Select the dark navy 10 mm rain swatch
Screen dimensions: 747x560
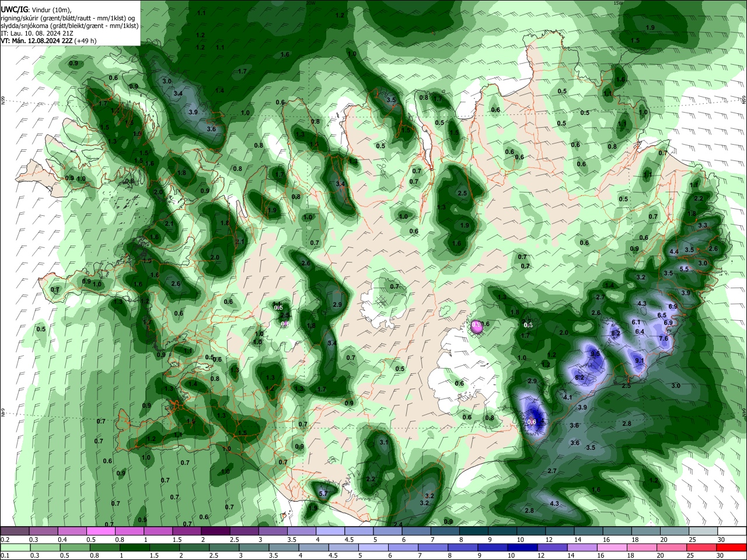522,547
